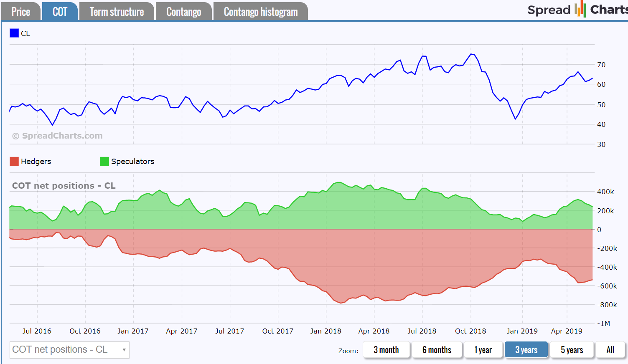Select the 3 years zoom button
Viewport: 628px width, 364px height.
(526, 350)
